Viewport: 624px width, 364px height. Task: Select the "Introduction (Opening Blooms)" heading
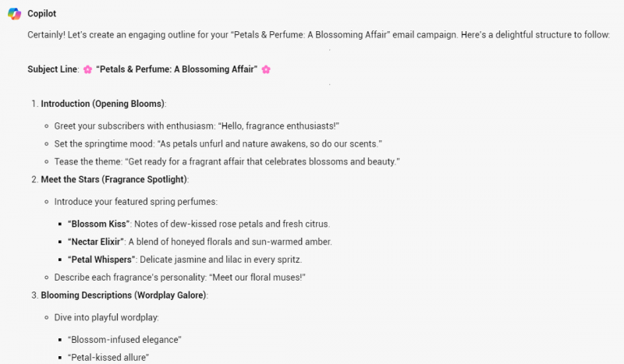pos(103,104)
